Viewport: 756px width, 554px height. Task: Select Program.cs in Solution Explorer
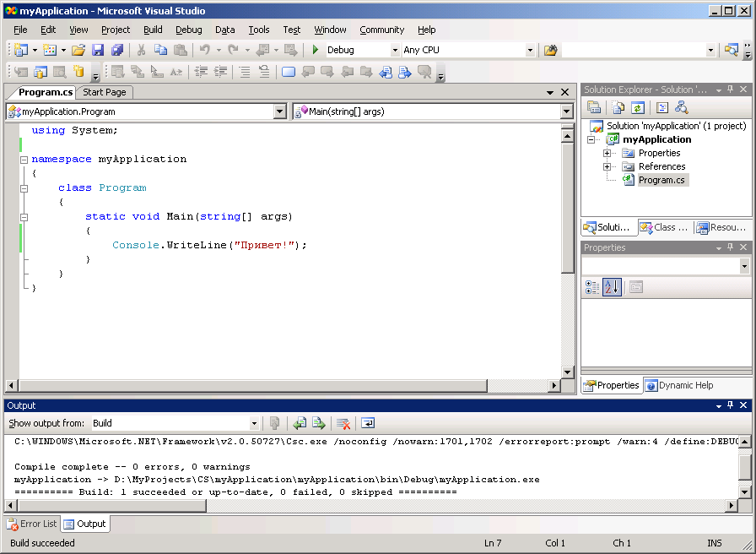661,180
